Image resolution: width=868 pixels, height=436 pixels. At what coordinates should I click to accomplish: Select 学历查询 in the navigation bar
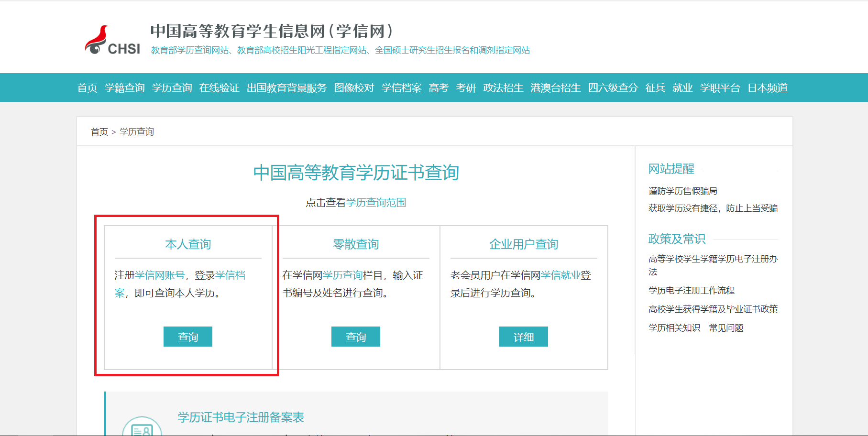pyautogui.click(x=172, y=88)
